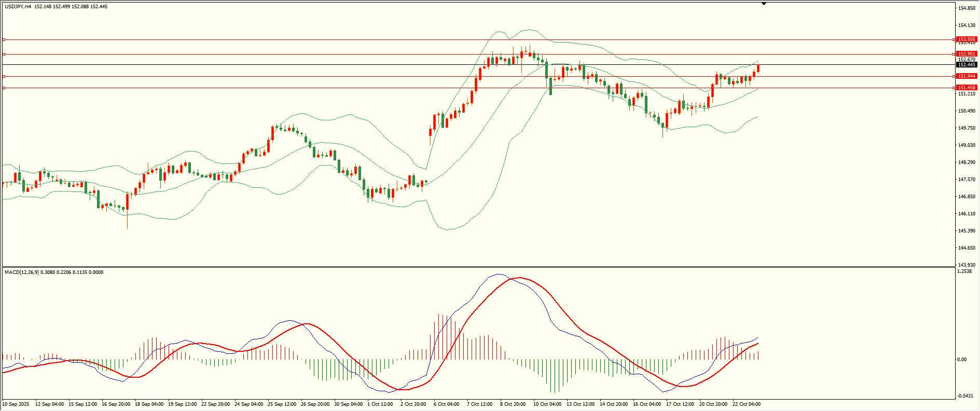Click the MACD(12,26,9) indicator label

tap(22, 272)
